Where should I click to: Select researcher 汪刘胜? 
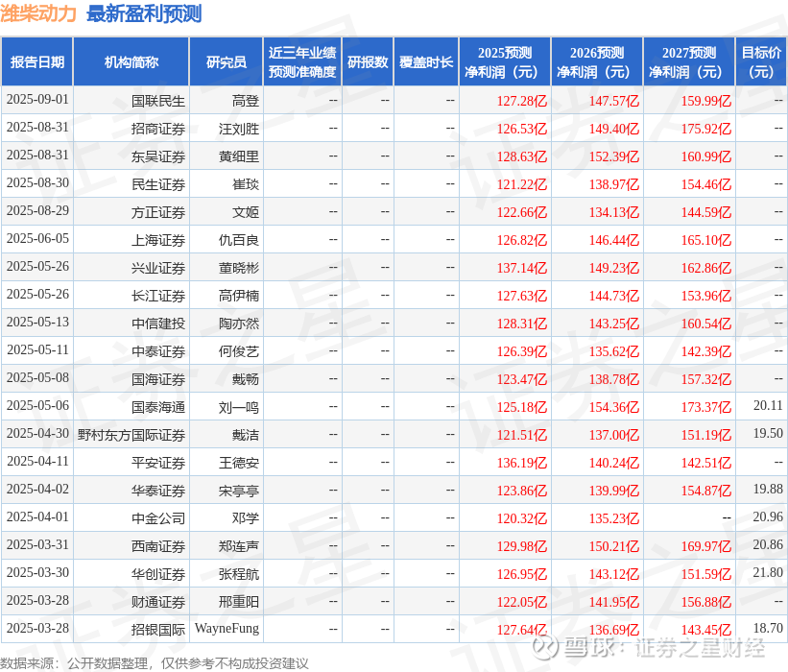pyautogui.click(x=239, y=130)
